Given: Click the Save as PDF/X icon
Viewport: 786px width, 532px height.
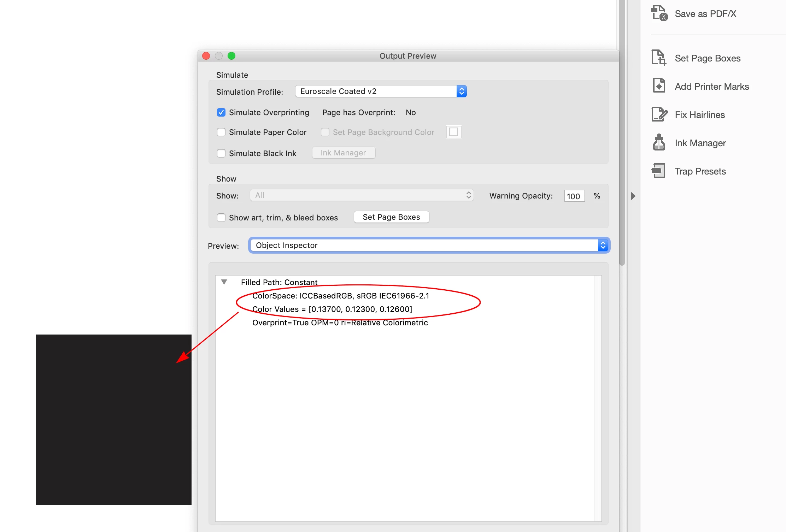Looking at the screenshot, I should point(659,13).
